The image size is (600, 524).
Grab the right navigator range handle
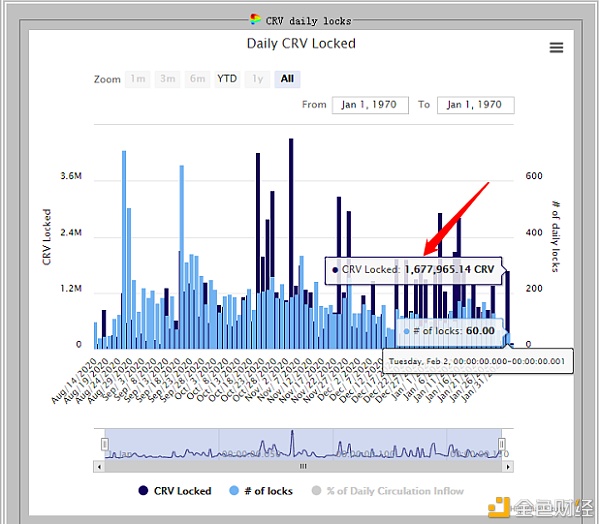tap(502, 444)
